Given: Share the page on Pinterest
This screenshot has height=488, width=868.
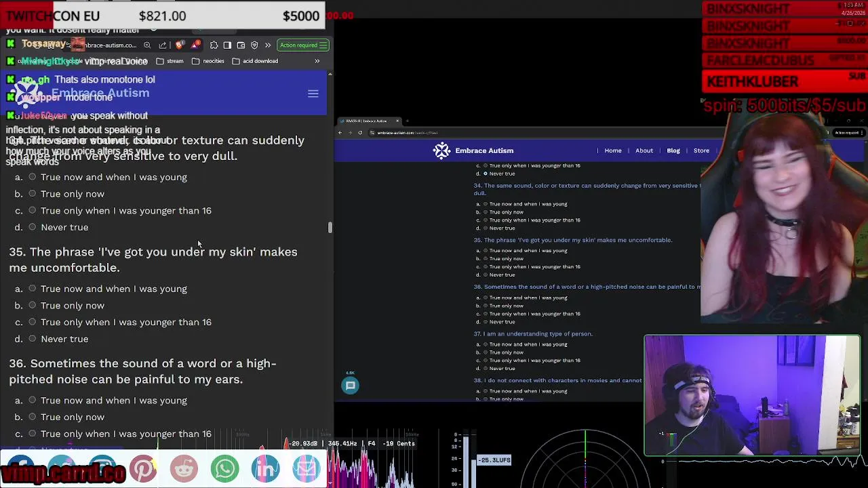Looking at the screenshot, I should (143, 468).
